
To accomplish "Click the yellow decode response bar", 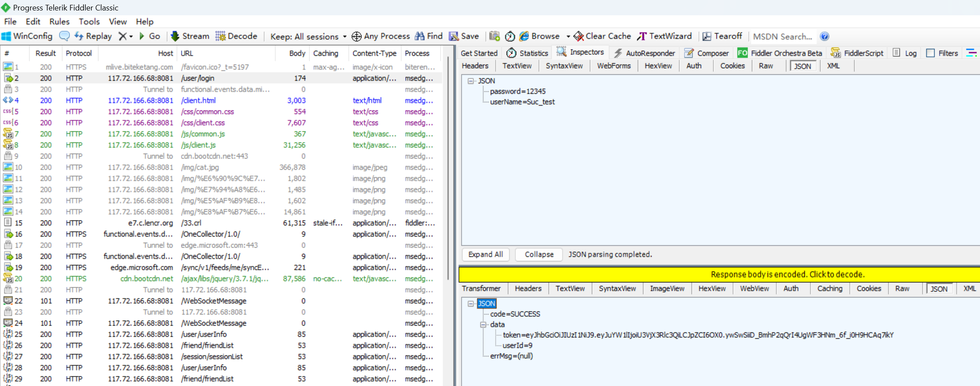I will pyautogui.click(x=719, y=274).
